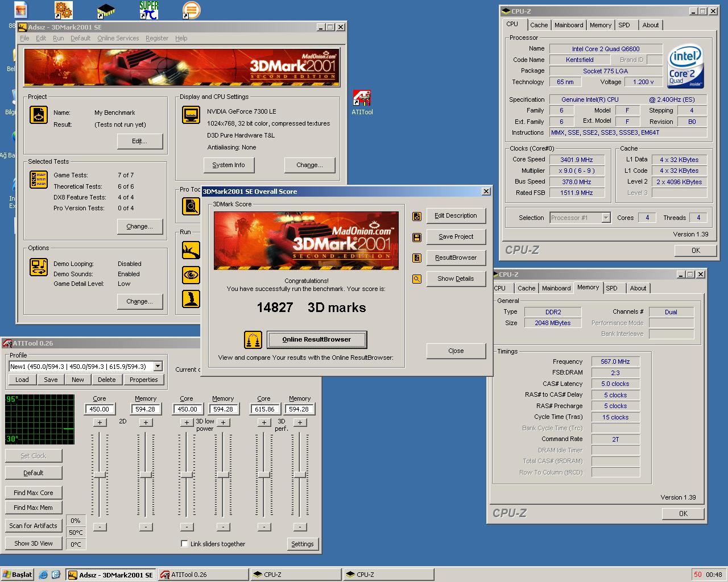
Task: Click the eye icon in the Run section
Action: pyautogui.click(x=191, y=275)
